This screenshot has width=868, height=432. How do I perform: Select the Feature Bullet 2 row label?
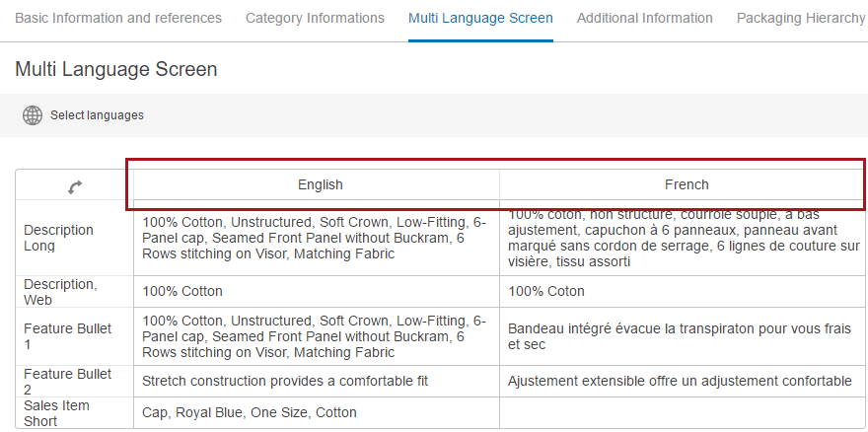tap(67, 382)
